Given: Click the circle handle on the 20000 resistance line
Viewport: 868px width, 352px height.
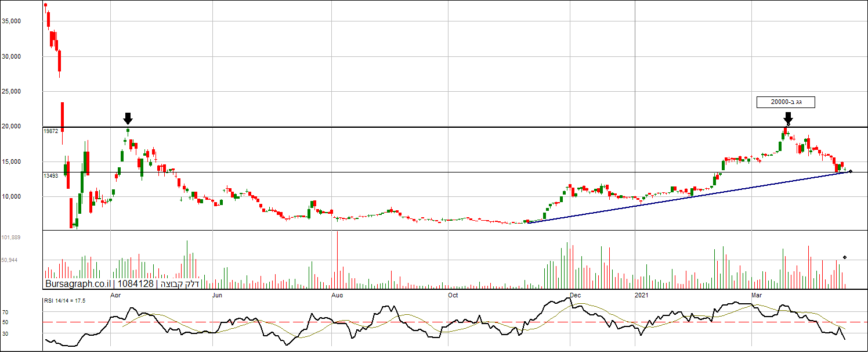Looking at the screenshot, I should 788,125.
